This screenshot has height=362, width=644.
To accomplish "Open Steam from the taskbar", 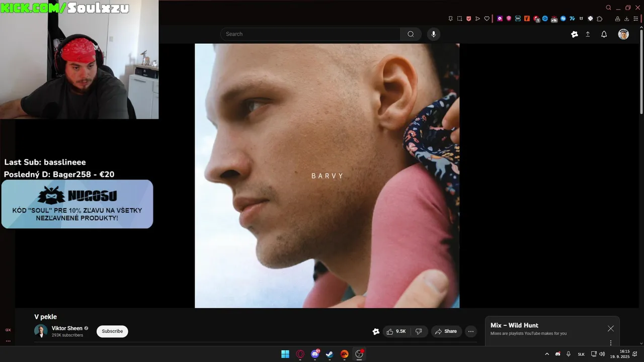I will pos(330,354).
